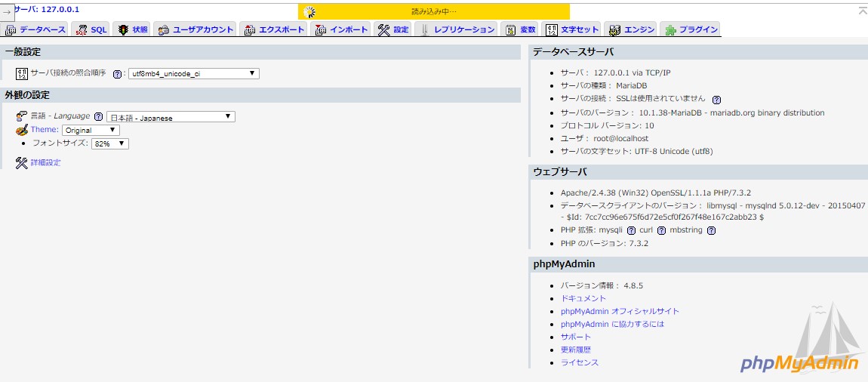868x382 pixels.
Task: Click help icon after mysqli extension
Action: click(x=631, y=230)
